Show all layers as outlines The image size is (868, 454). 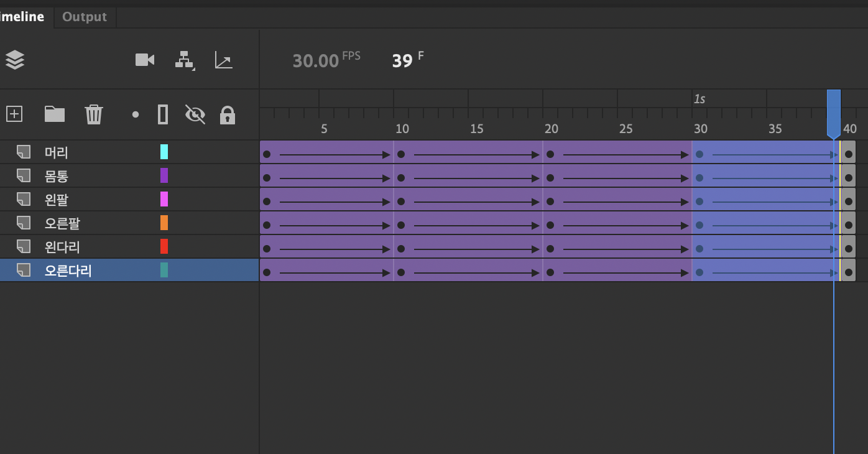[x=163, y=114]
